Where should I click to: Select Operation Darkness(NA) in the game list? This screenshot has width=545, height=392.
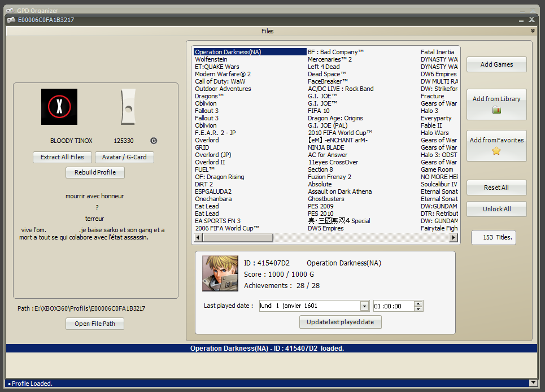[x=250, y=52]
